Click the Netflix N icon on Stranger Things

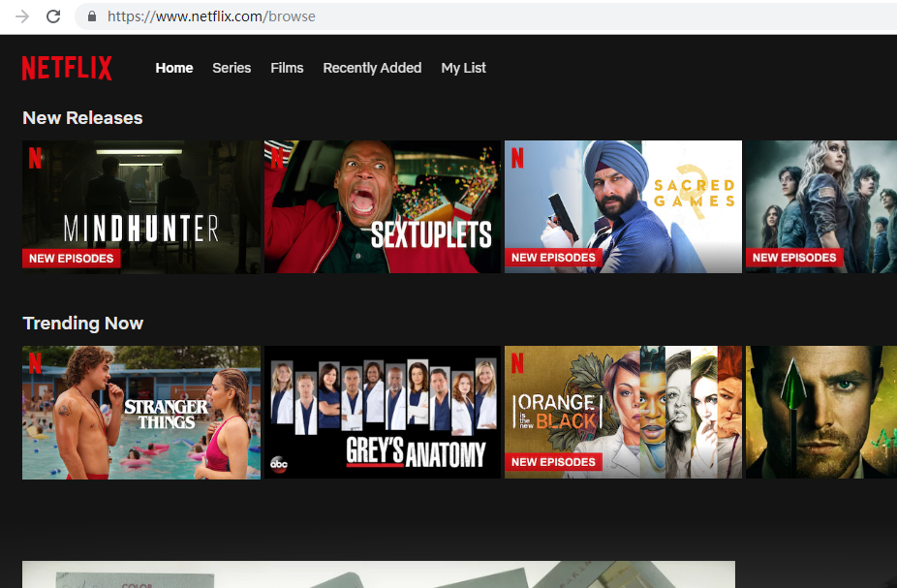(35, 363)
